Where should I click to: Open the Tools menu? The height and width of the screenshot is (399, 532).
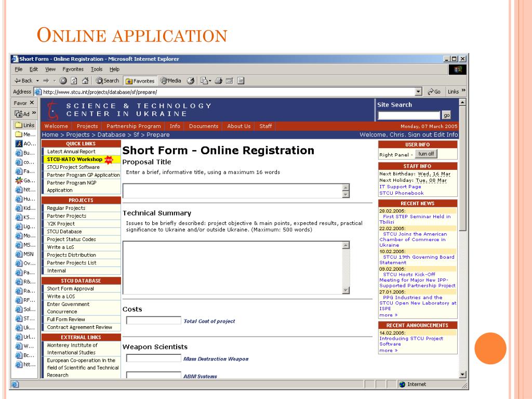pyautogui.click(x=97, y=69)
